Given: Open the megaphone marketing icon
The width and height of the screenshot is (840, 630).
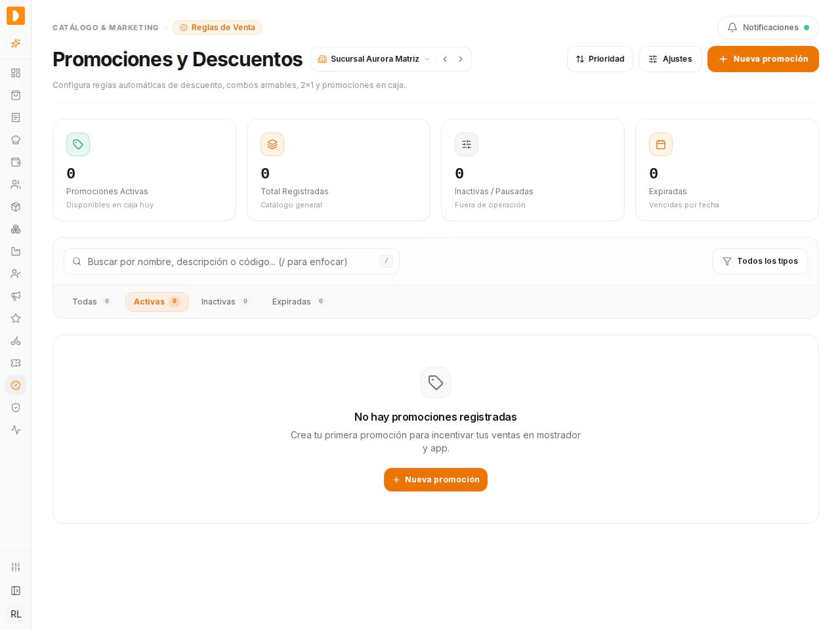Looking at the screenshot, I should 16,296.
